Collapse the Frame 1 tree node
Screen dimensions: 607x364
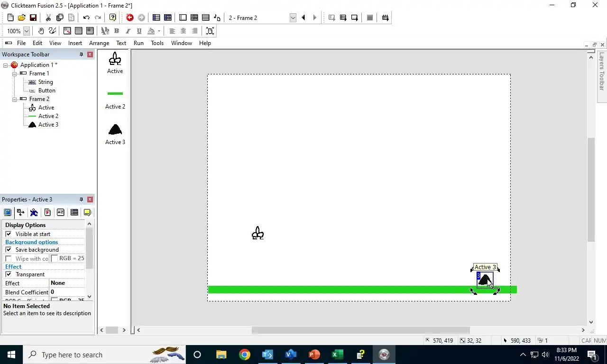(x=14, y=73)
